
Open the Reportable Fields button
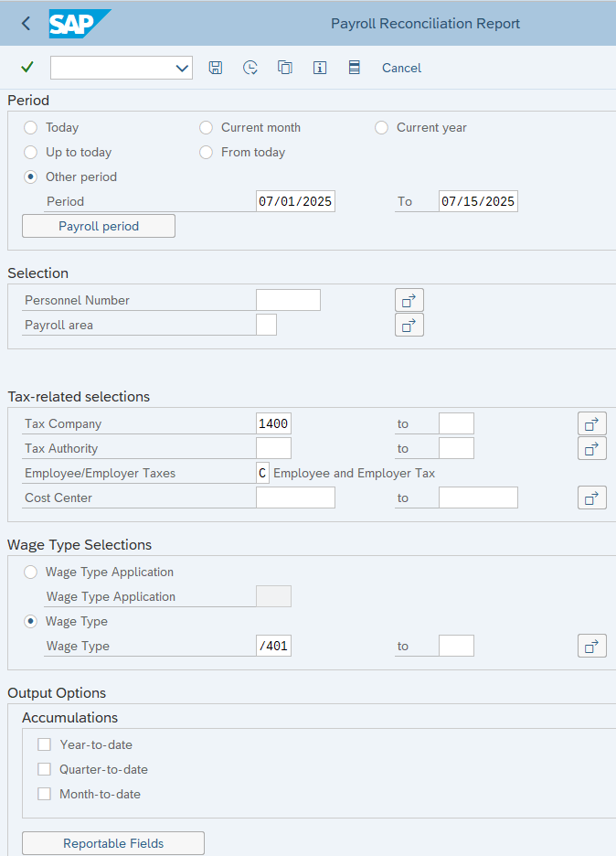[112, 843]
